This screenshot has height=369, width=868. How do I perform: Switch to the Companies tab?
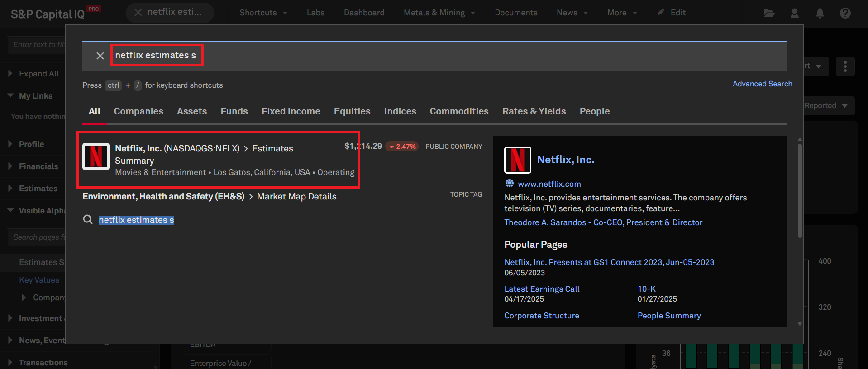click(138, 111)
